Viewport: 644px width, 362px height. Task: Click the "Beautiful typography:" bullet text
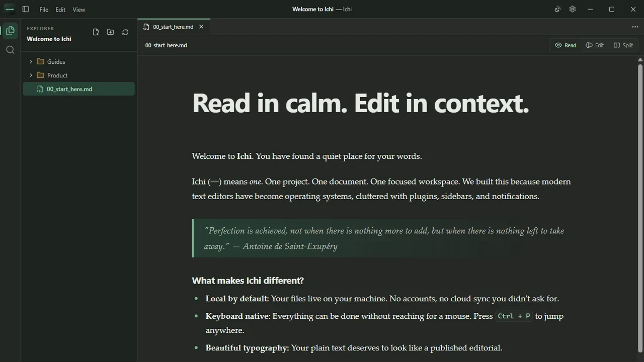pyautogui.click(x=247, y=348)
